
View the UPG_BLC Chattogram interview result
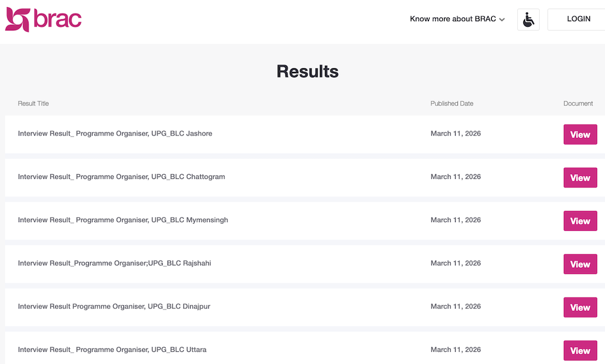tap(580, 177)
